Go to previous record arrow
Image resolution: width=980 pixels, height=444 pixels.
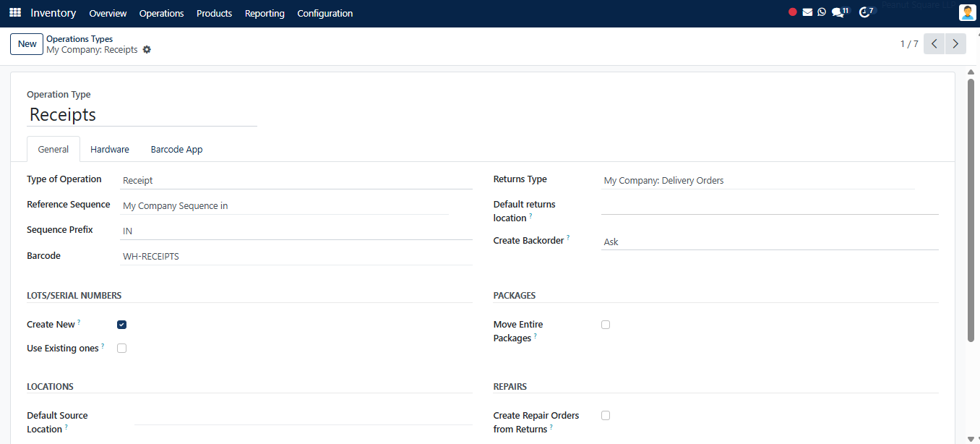pos(934,44)
